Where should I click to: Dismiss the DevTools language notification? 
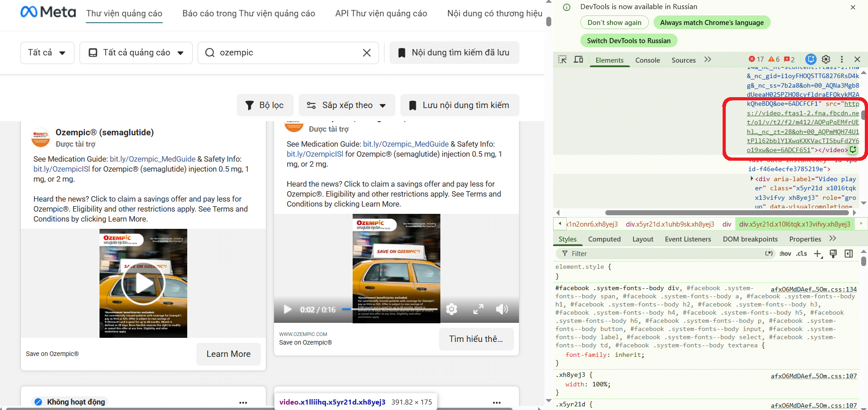(x=853, y=7)
